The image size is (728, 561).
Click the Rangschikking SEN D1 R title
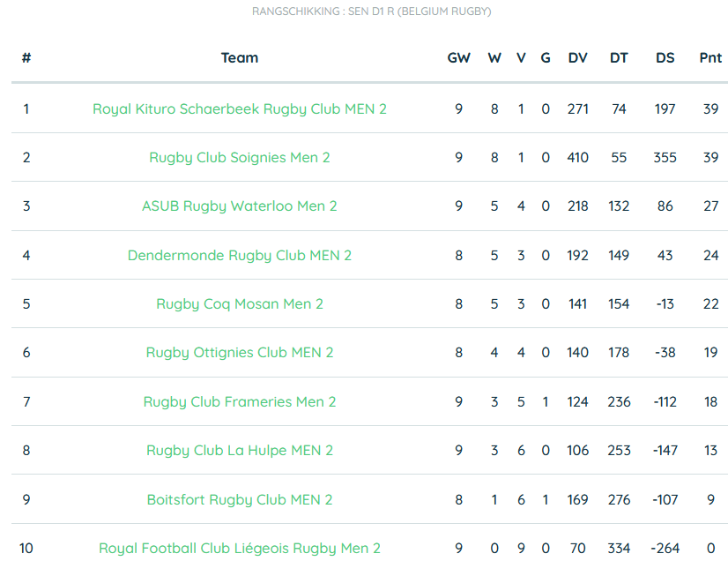point(371,11)
